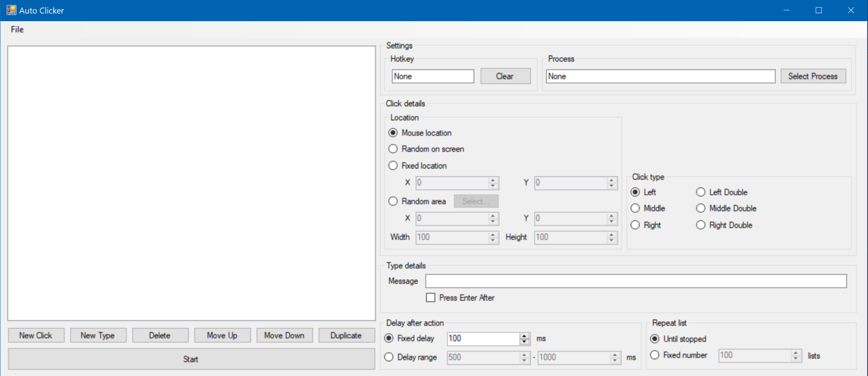Image resolution: width=868 pixels, height=376 pixels.
Task: Select Random on screen location
Action: [x=392, y=149]
